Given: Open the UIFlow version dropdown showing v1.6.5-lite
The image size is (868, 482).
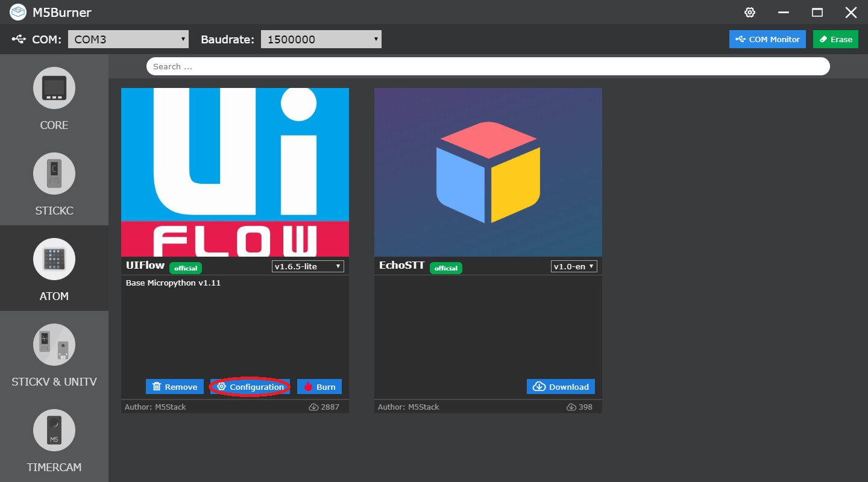Looking at the screenshot, I should pyautogui.click(x=307, y=266).
